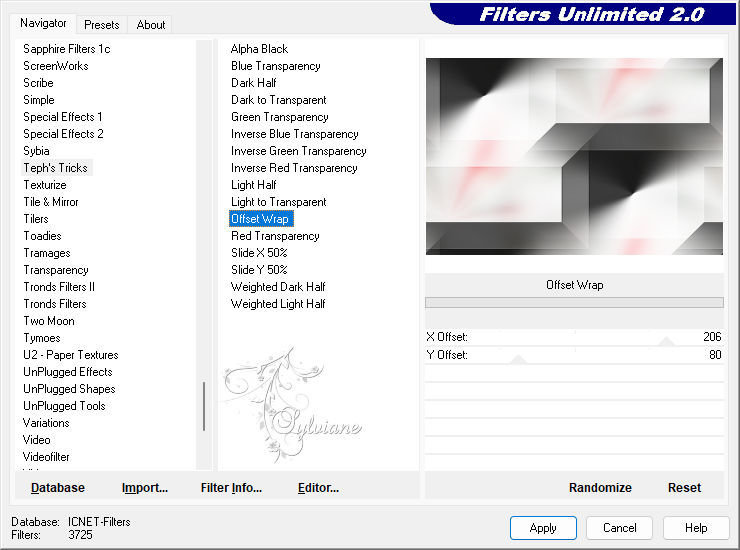
Task: Choose the Slide Y 50% filter
Action: click(259, 270)
